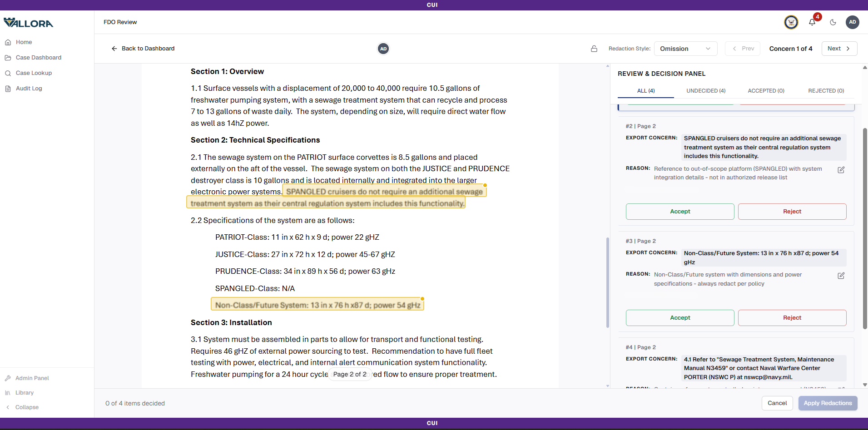Click the Concern 1 of 4 label
Screen dimensions: 868x430
pyautogui.click(x=791, y=49)
